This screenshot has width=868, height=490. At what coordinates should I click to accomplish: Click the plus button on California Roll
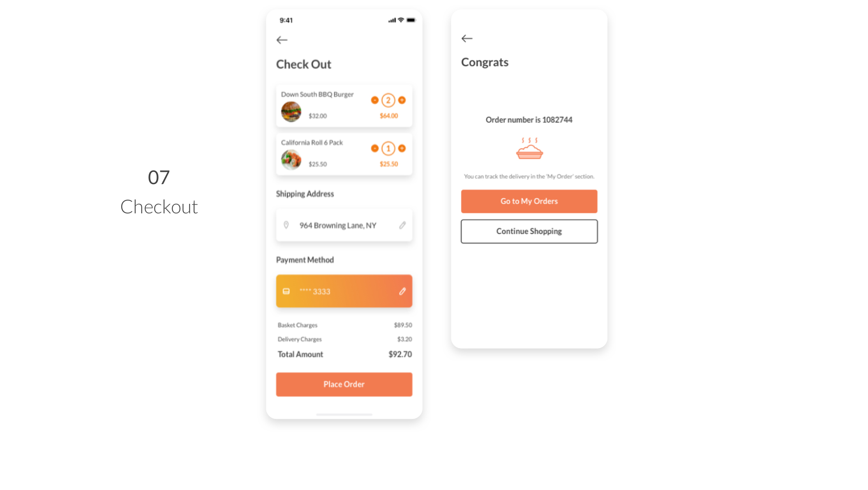pos(402,148)
